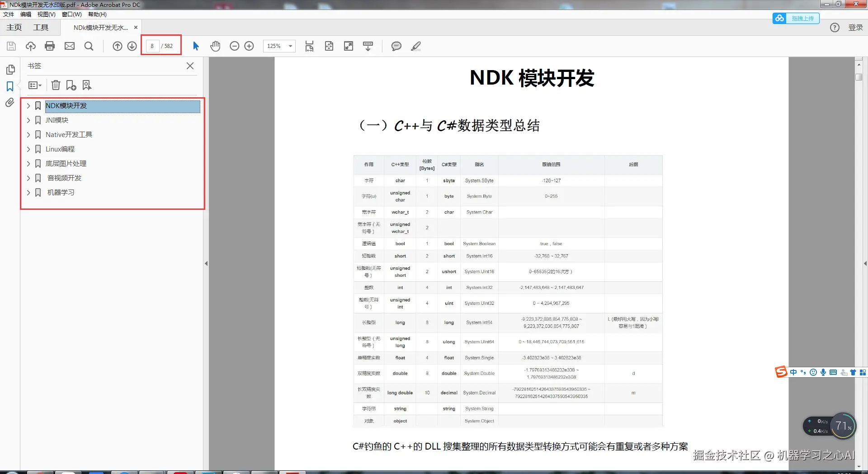Image resolution: width=868 pixels, height=474 pixels.
Task: Collapse left panel with divider arrow
Action: point(206,263)
